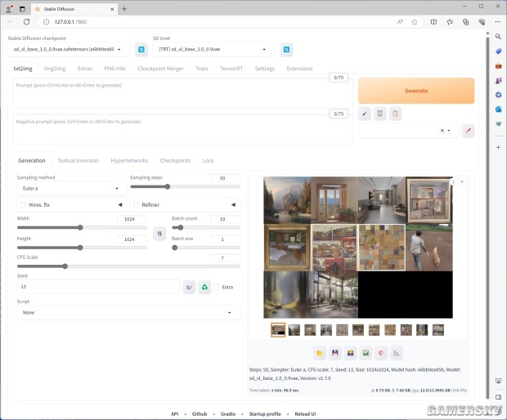Image resolution: width=507 pixels, height=420 pixels.
Task: Open the Startup profile link
Action: pyautogui.click(x=265, y=413)
